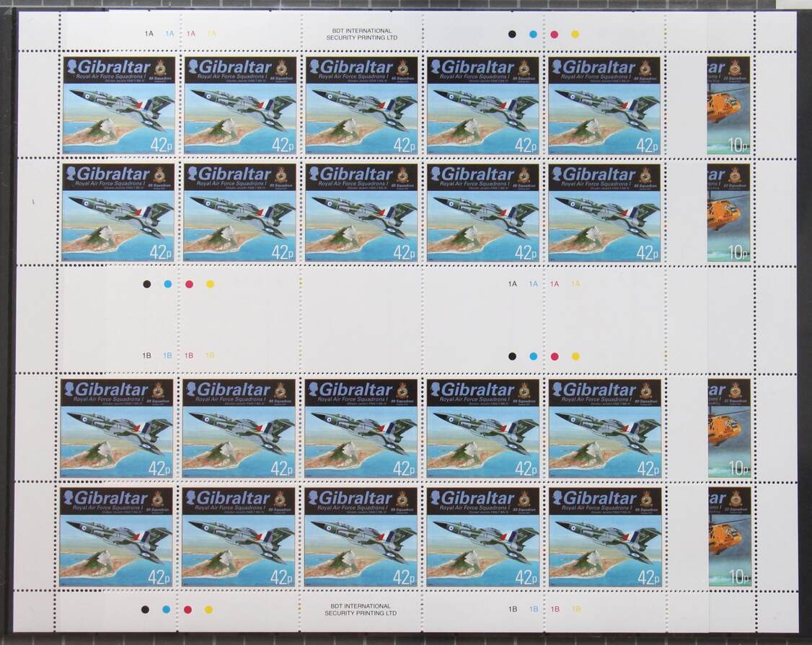
Task: Pick the yellow color dot in the top margin
Action: pyautogui.click(x=575, y=34)
